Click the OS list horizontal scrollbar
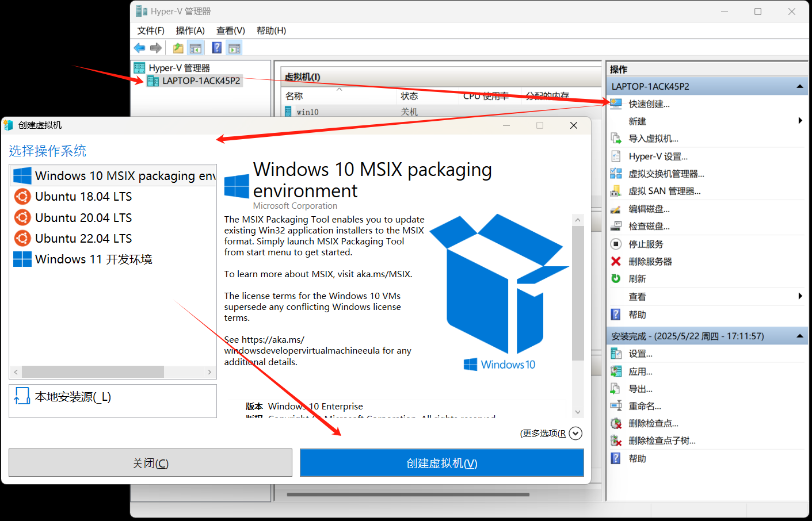Screen dimensions: 812x521 point(93,372)
